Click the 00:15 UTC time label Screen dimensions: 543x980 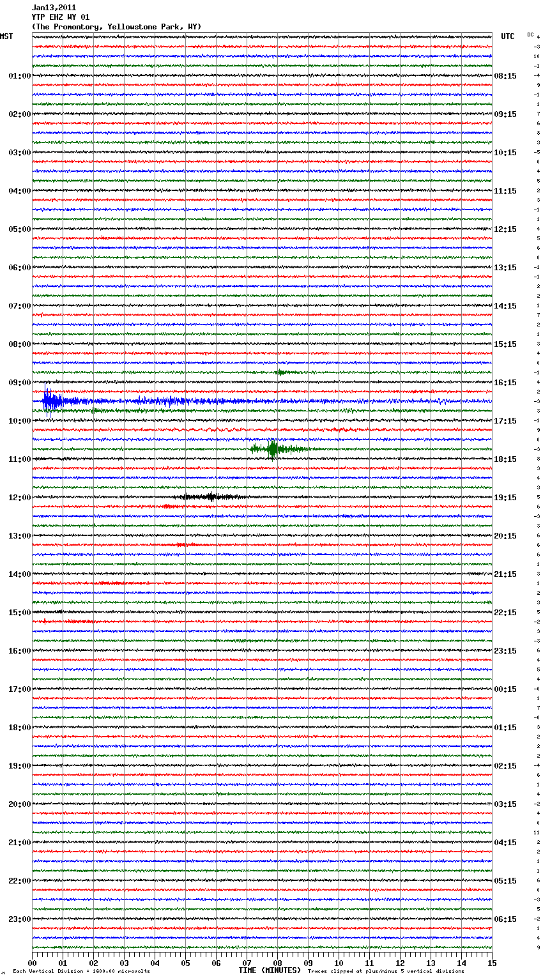[x=505, y=689]
